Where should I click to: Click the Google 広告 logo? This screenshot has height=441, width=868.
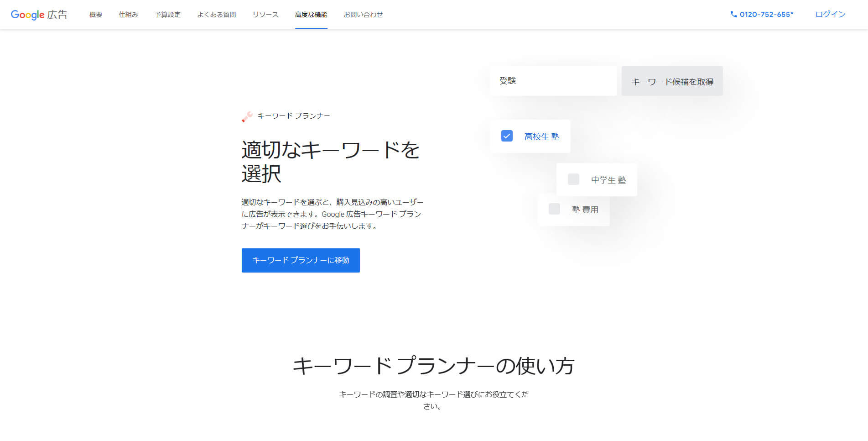(x=39, y=15)
